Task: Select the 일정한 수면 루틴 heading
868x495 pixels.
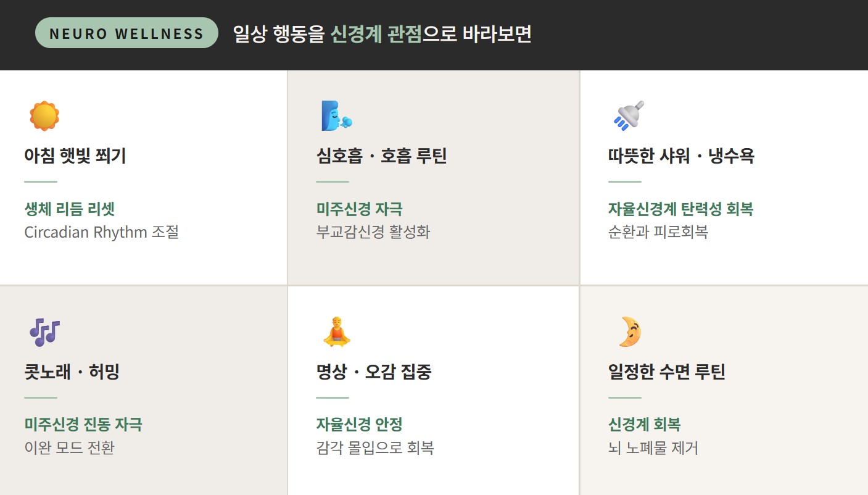Action: tap(667, 372)
